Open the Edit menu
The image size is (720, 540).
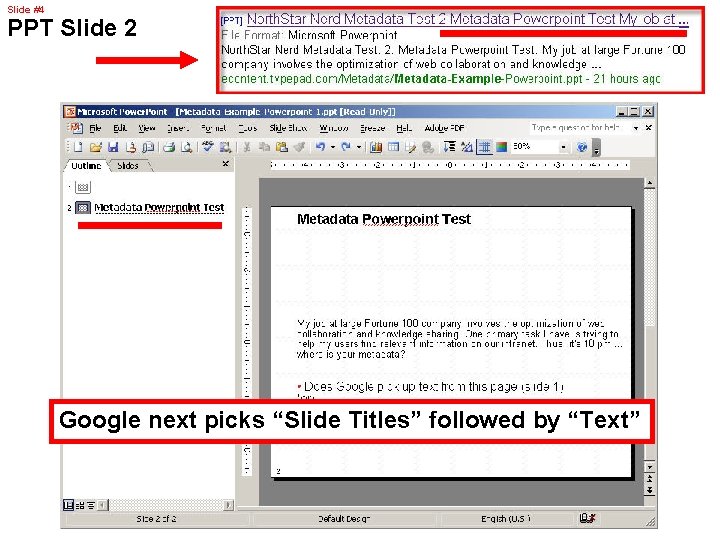[120, 128]
